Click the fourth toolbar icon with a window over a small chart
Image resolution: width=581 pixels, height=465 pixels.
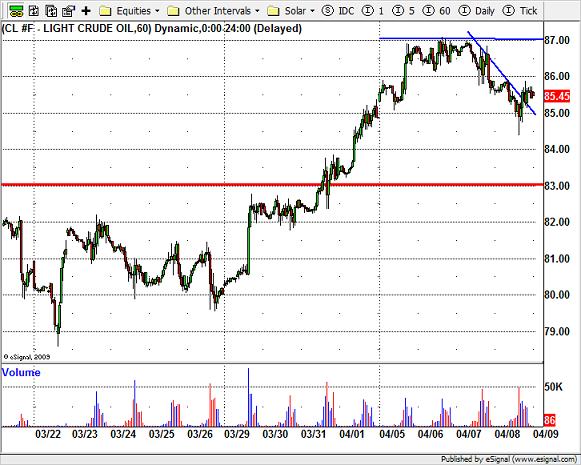point(69,11)
